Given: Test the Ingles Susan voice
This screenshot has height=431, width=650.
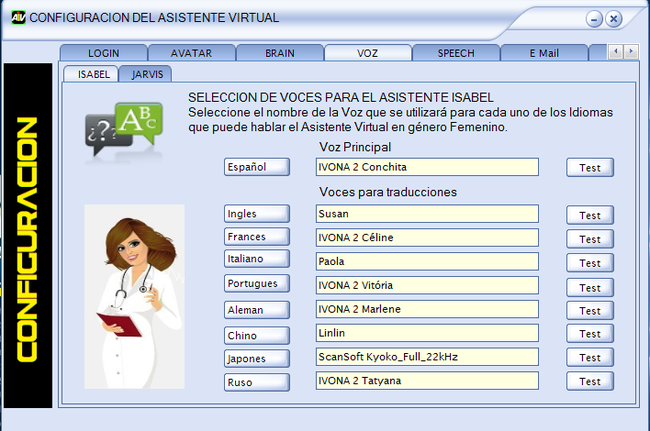Looking at the screenshot, I should (590, 216).
